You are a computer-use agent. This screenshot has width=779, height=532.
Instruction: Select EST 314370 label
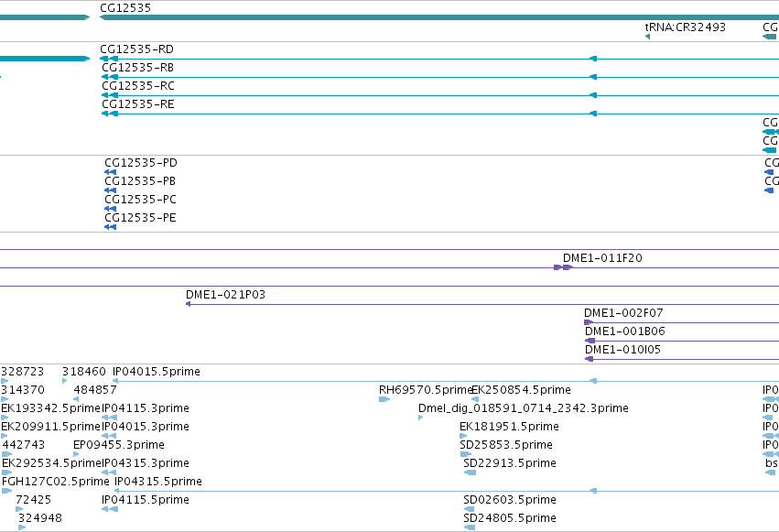[23, 390]
